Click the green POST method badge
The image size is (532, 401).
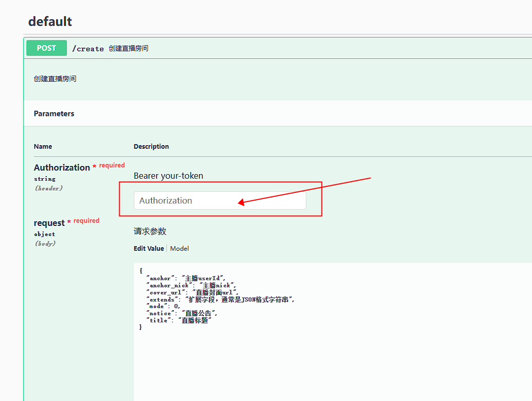47,48
